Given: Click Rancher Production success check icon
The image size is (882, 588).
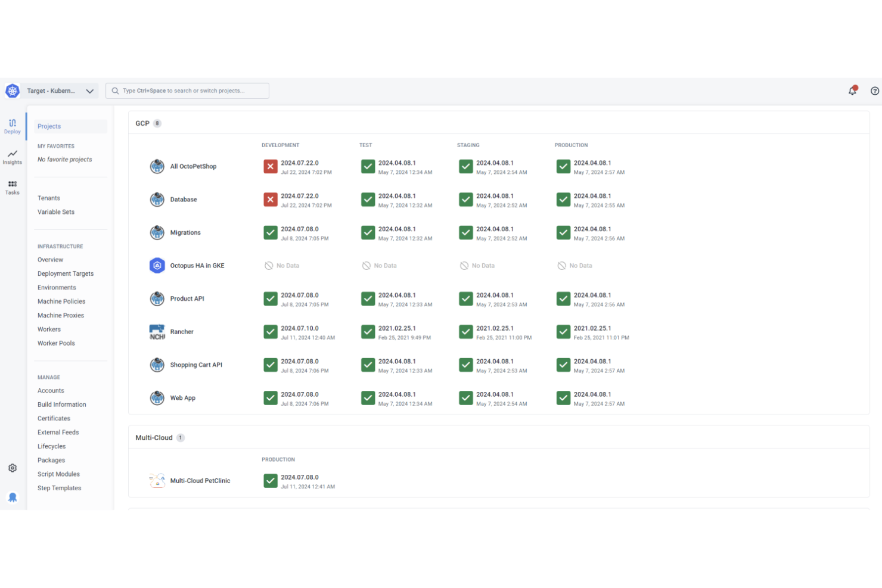Looking at the screenshot, I should [564, 332].
